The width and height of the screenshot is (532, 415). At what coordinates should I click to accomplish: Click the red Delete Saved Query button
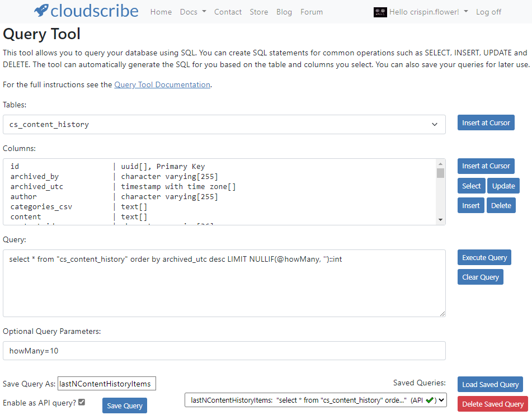coord(493,404)
